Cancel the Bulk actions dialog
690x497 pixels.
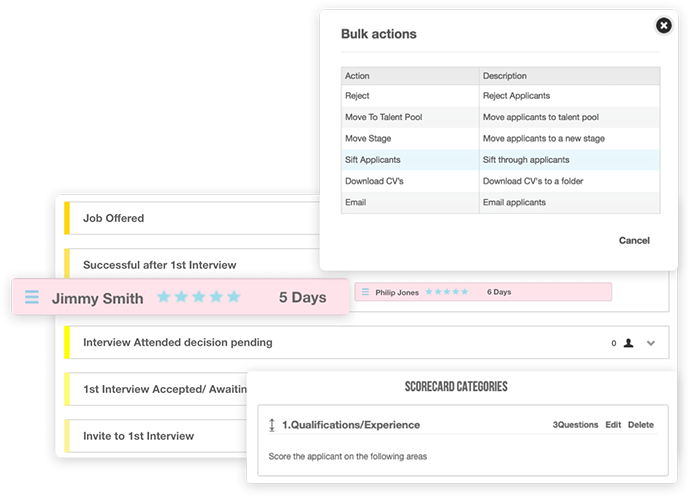(634, 240)
